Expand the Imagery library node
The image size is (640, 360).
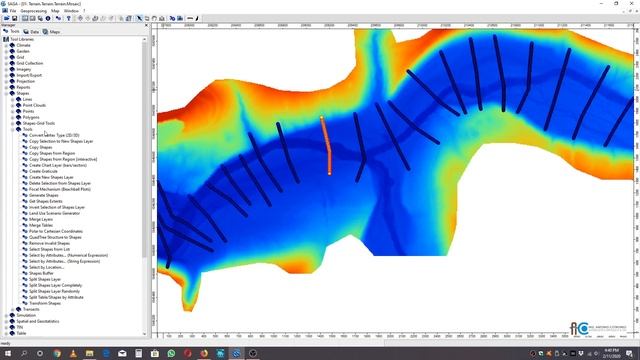(x=6, y=69)
